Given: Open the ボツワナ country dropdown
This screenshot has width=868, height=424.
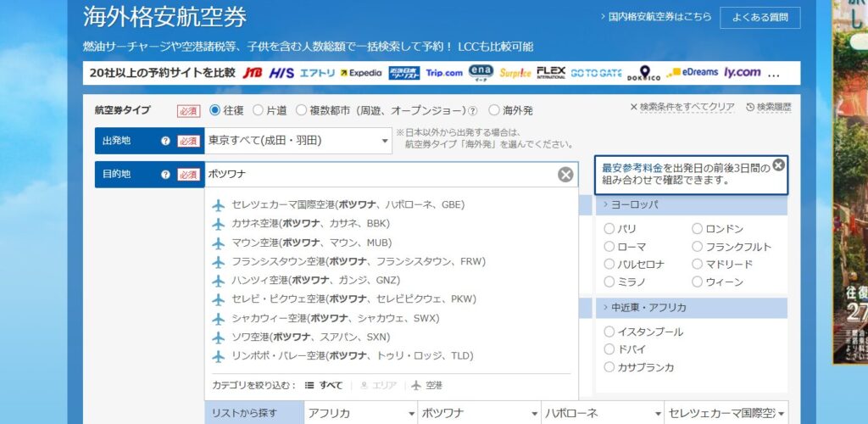Looking at the screenshot, I should click(480, 414).
